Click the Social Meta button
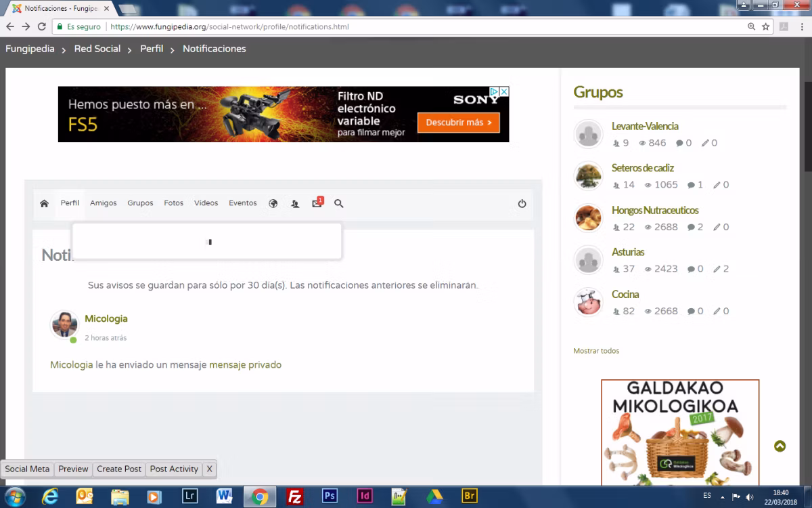 [27, 469]
